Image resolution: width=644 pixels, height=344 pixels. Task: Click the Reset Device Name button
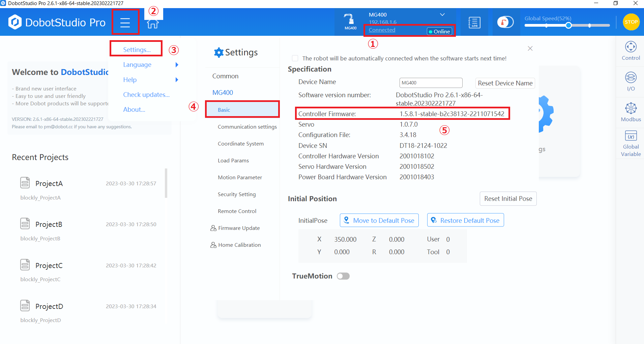(x=505, y=83)
